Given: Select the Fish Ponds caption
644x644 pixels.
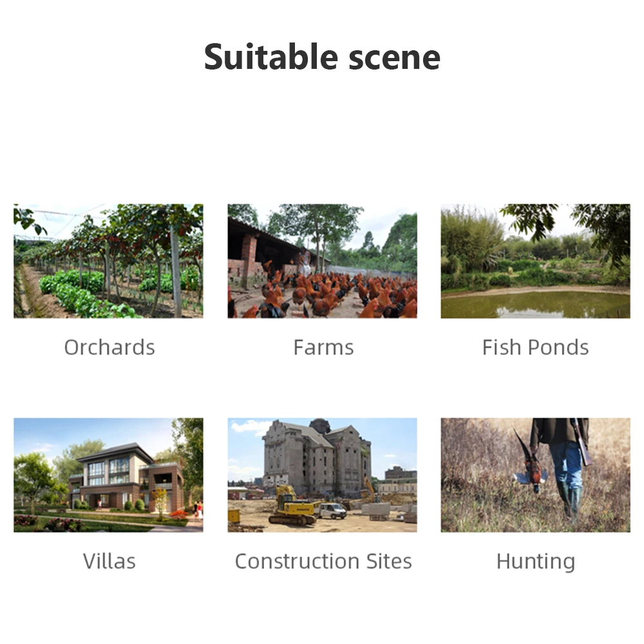Looking at the screenshot, I should point(535,348).
